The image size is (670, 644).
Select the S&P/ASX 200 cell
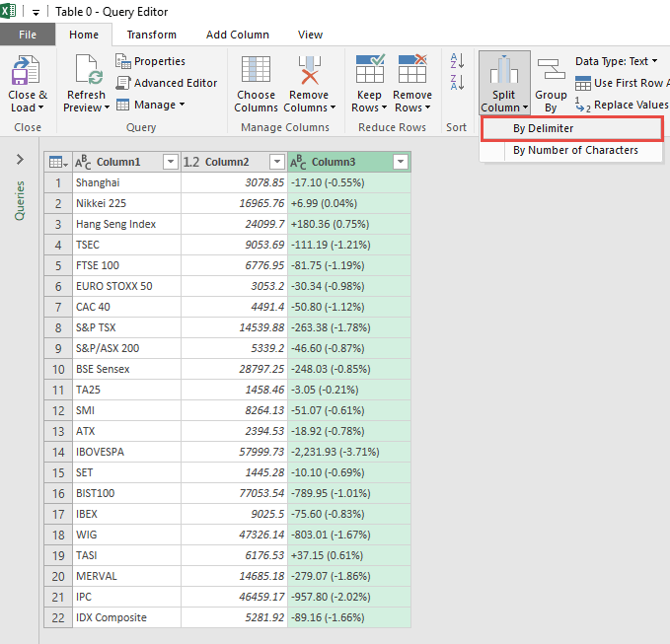tap(127, 348)
